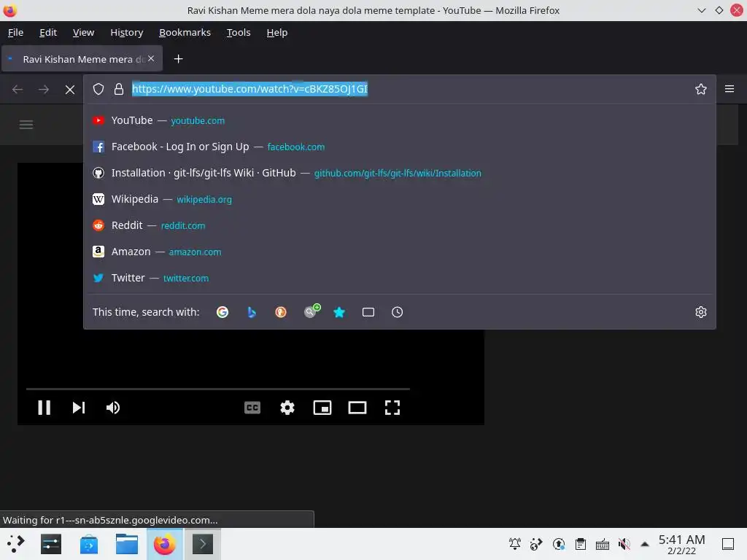747x560 pixels.
Task: Choose the YouTube suggestion
Action: pyautogui.click(x=400, y=120)
